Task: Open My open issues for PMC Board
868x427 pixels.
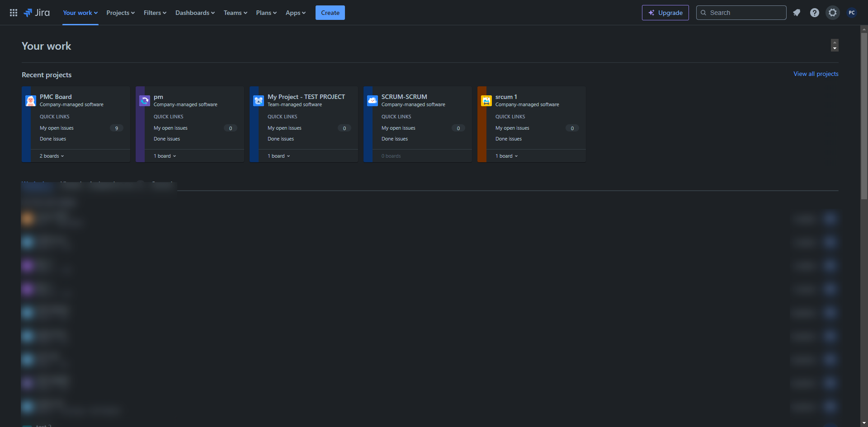Action: (x=57, y=128)
